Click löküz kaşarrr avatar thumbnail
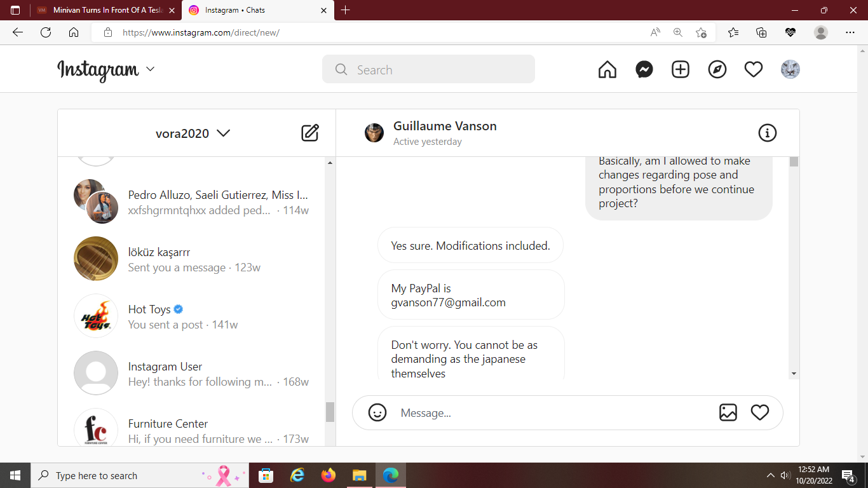868x488 pixels. pos(96,259)
